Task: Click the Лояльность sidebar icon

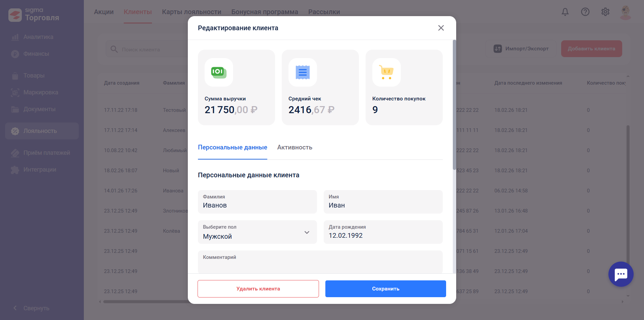Action: pyautogui.click(x=15, y=131)
